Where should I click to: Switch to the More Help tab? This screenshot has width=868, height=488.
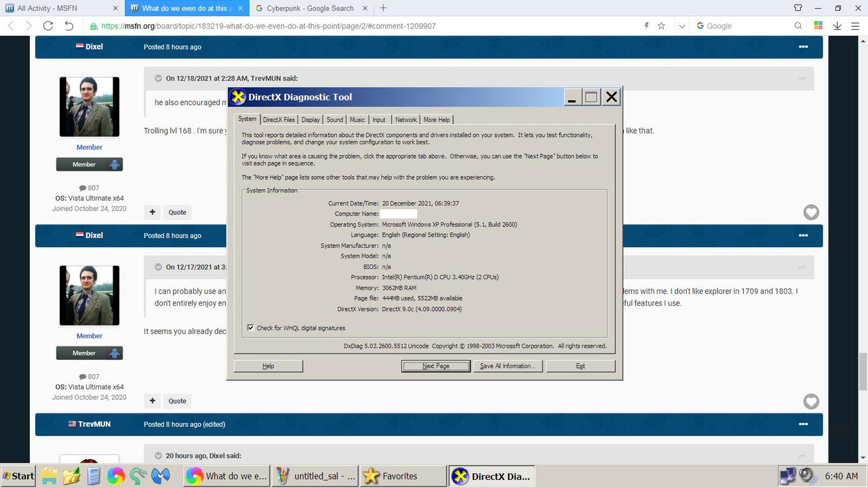click(x=437, y=120)
